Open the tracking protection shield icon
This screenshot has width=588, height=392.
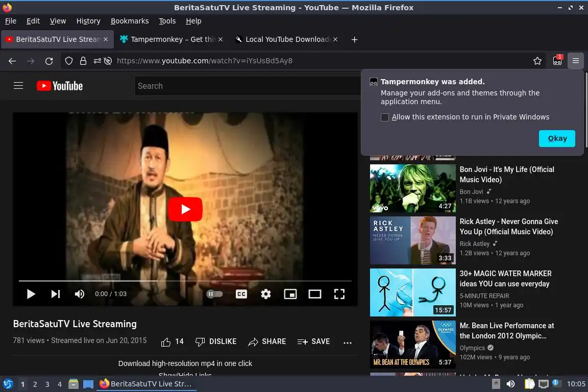point(68,61)
